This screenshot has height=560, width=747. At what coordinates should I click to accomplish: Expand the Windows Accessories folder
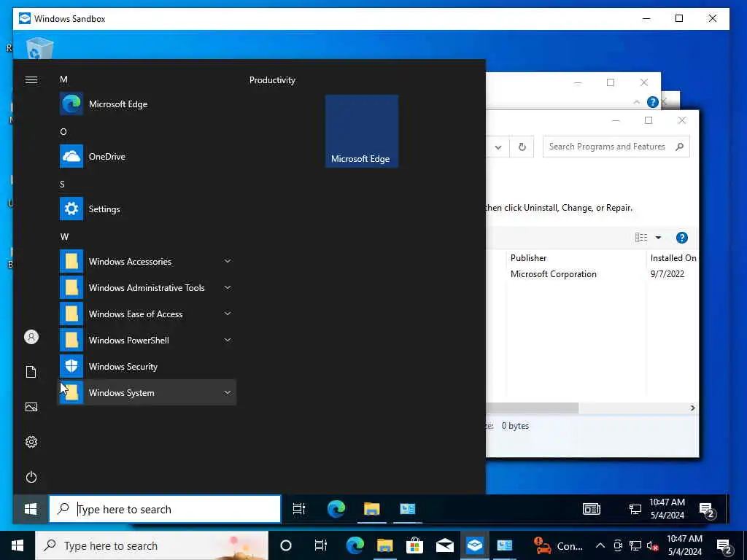[x=147, y=261]
